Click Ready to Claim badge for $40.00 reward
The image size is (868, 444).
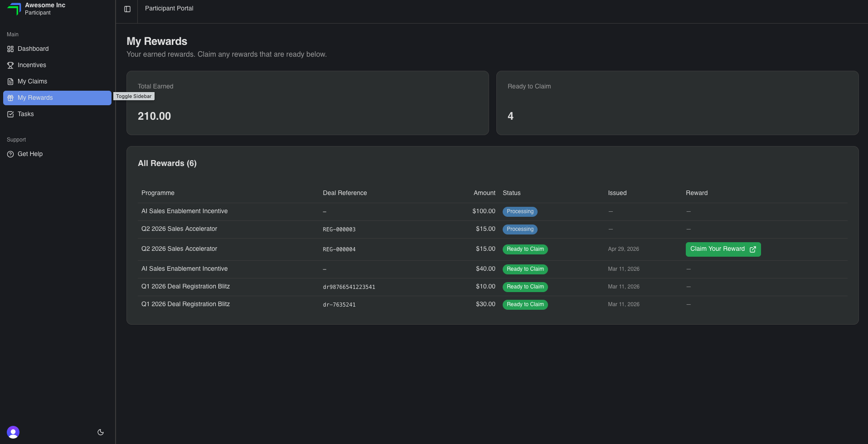pyautogui.click(x=525, y=269)
